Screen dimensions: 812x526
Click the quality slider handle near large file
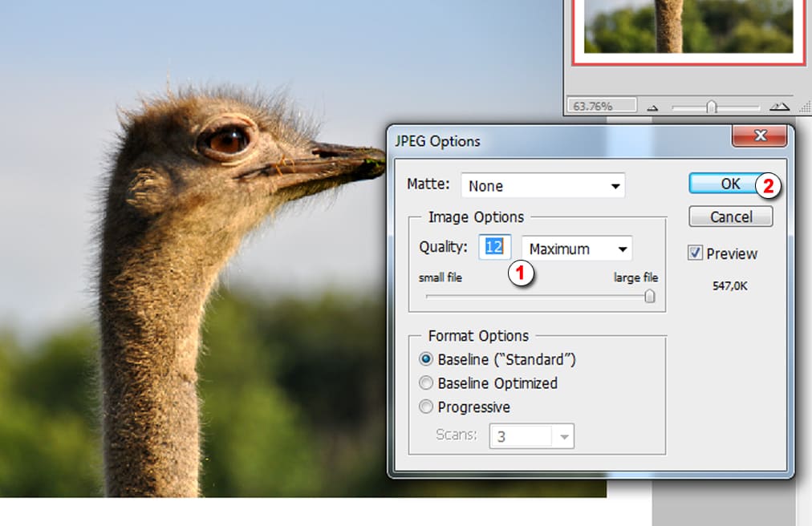pos(650,296)
